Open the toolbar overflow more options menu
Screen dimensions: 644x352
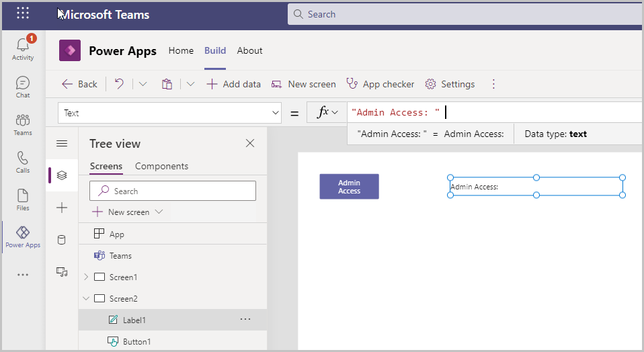pos(493,84)
